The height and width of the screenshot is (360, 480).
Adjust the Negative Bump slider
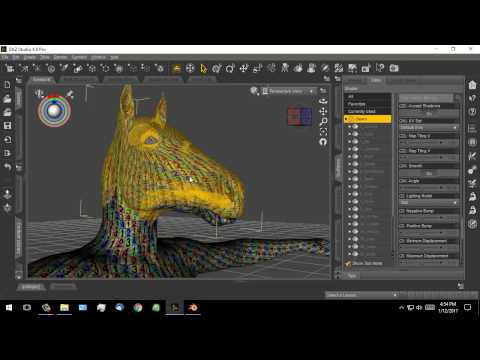click(429, 218)
